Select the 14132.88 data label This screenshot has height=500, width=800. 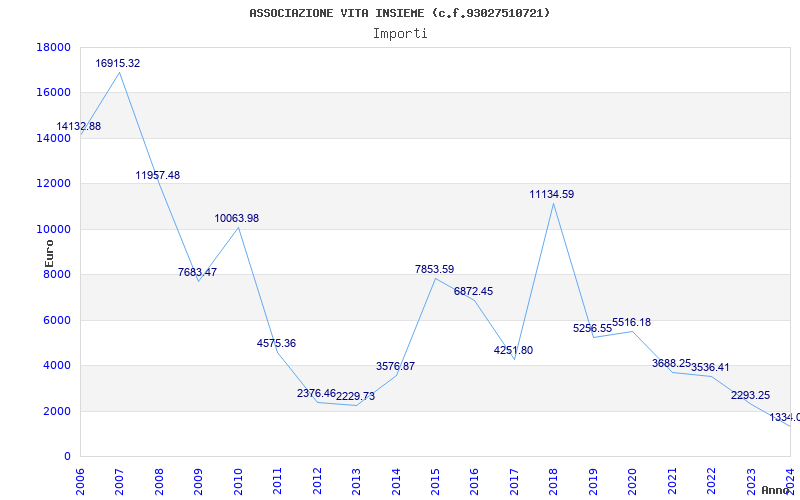pos(79,127)
